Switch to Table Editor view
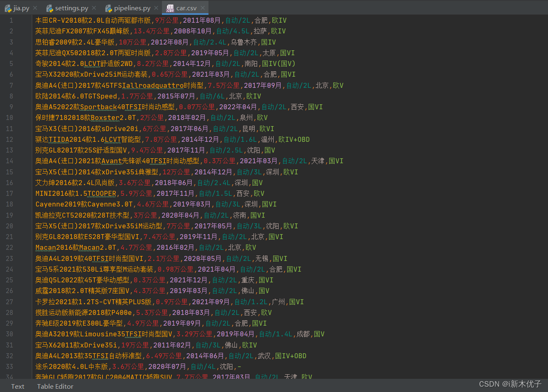 point(55,386)
